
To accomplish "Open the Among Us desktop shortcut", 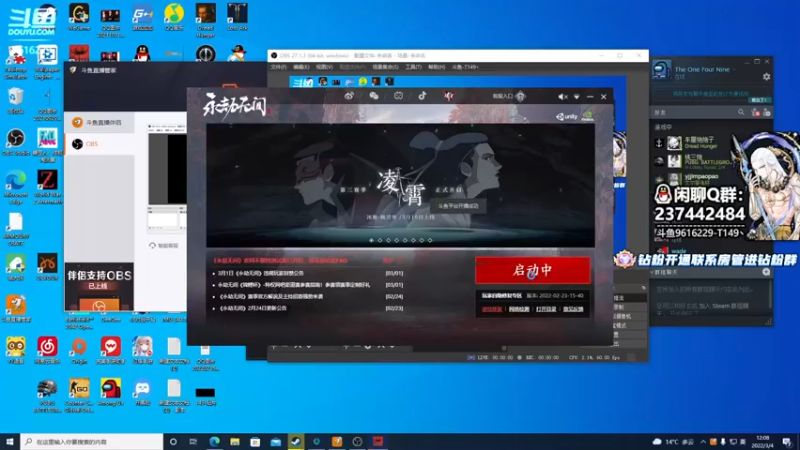I will coord(111,392).
